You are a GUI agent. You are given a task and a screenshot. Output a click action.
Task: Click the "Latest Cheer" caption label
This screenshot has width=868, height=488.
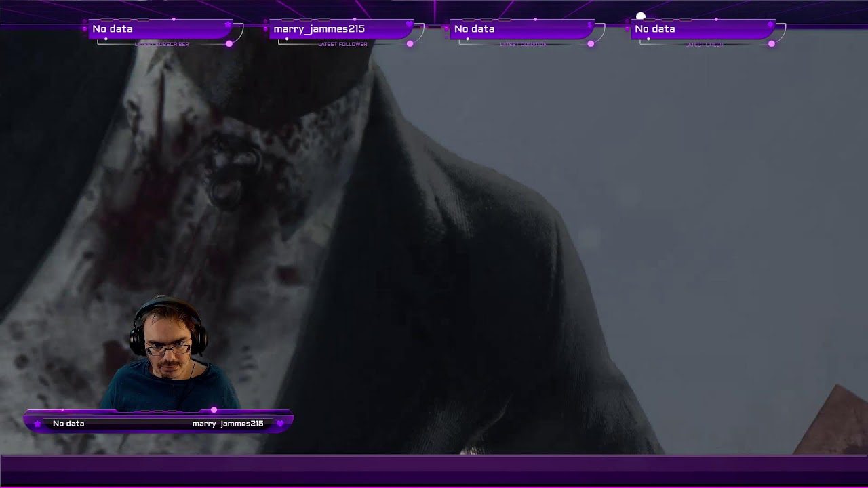(x=704, y=45)
